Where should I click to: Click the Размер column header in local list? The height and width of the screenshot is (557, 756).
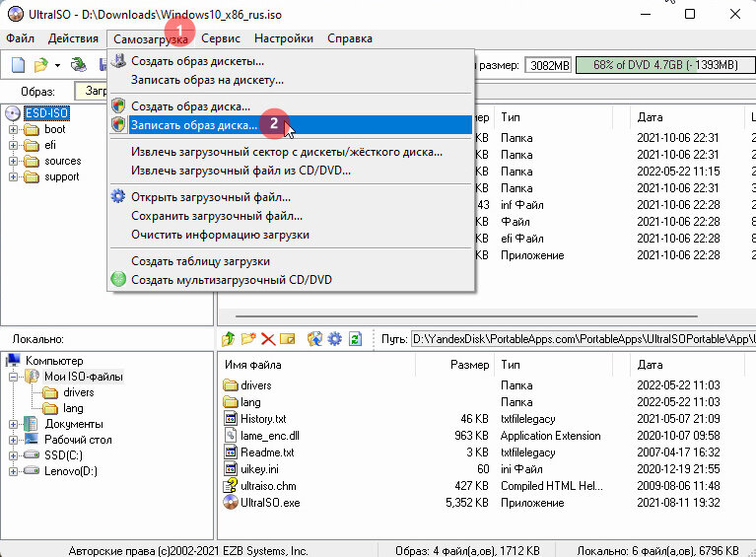(454, 365)
